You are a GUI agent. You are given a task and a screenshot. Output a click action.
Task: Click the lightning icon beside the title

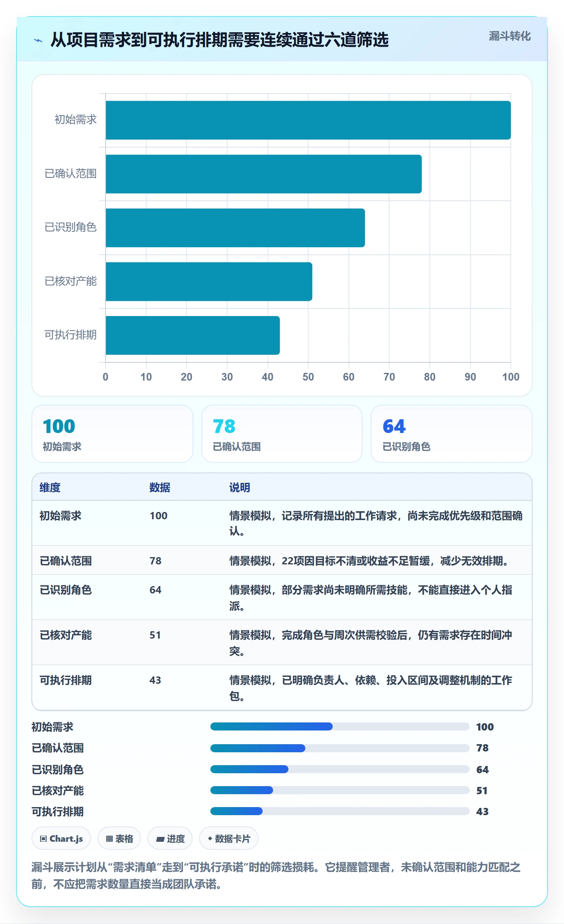click(x=38, y=40)
